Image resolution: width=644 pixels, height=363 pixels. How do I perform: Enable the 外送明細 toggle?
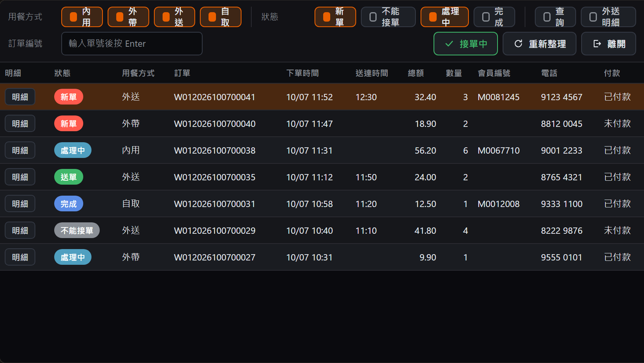pos(608,17)
